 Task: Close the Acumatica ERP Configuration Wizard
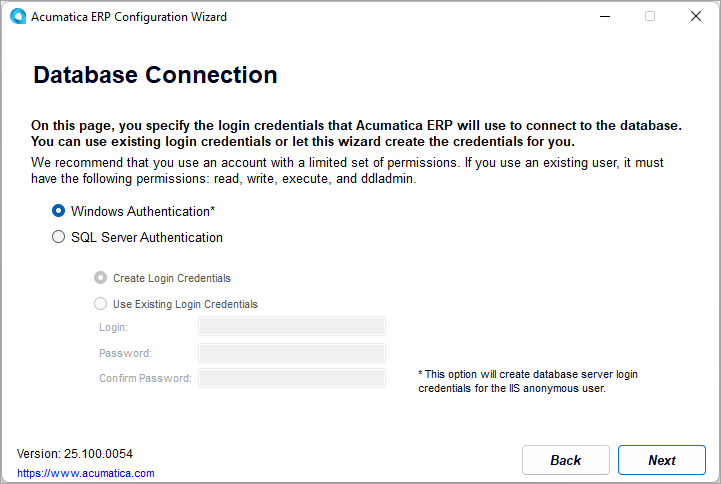(x=696, y=16)
